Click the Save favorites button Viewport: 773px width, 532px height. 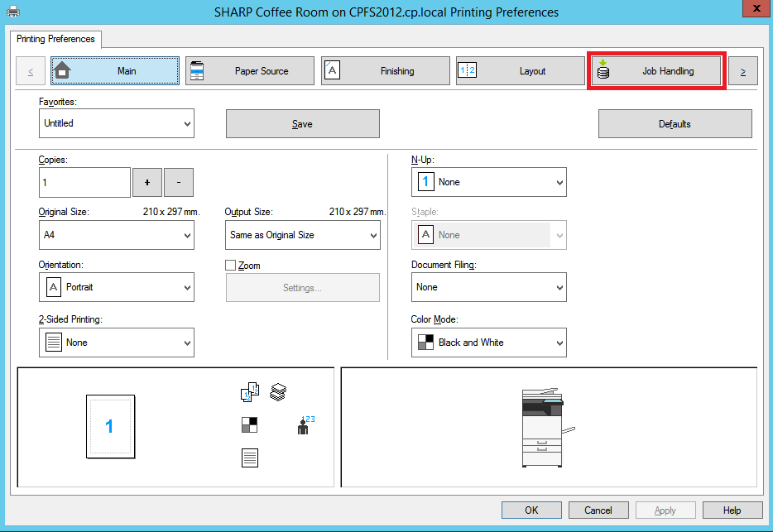(x=303, y=124)
